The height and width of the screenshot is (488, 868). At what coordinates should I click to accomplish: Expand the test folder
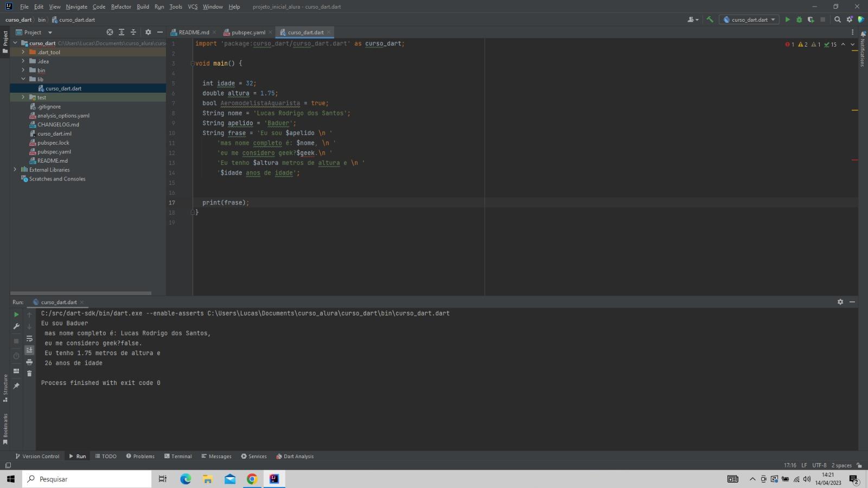(23, 97)
